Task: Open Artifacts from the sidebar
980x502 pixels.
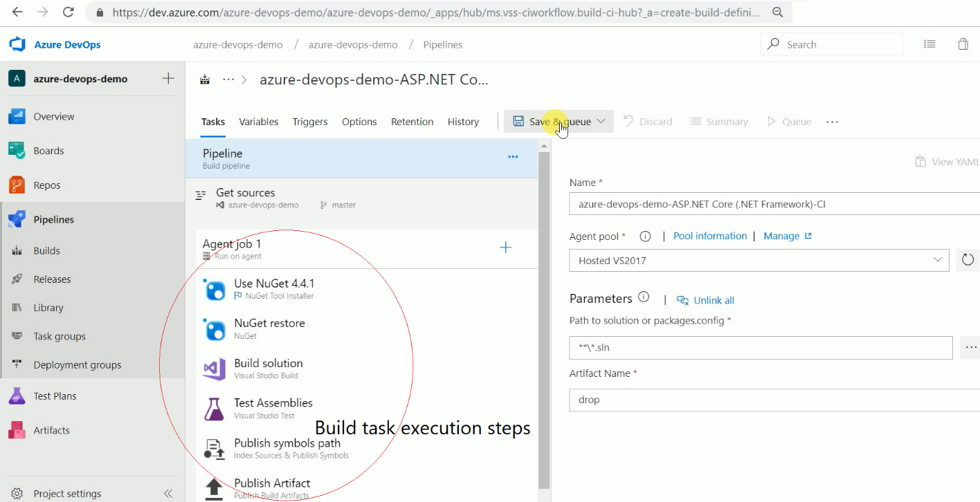Action: pyautogui.click(x=51, y=430)
